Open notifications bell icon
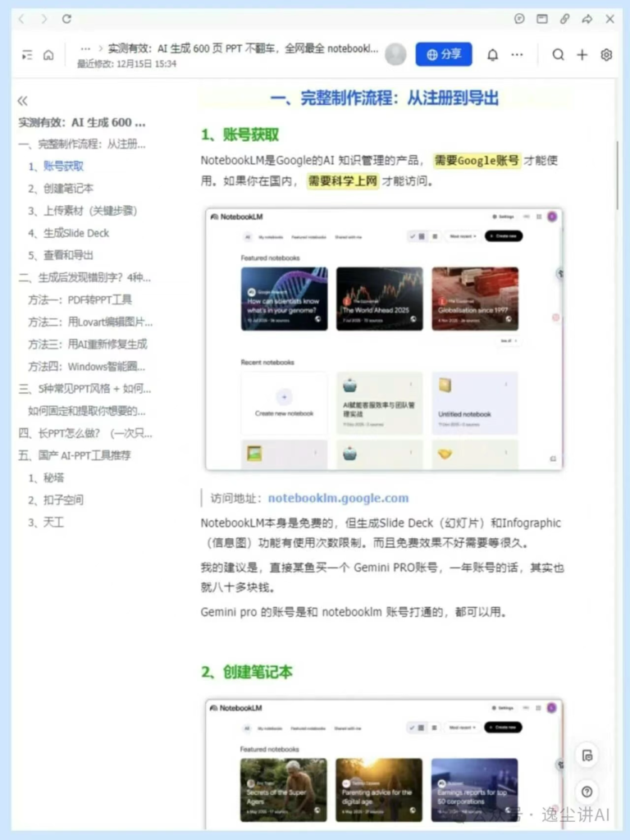Screen dimensions: 630x840 click(492, 55)
